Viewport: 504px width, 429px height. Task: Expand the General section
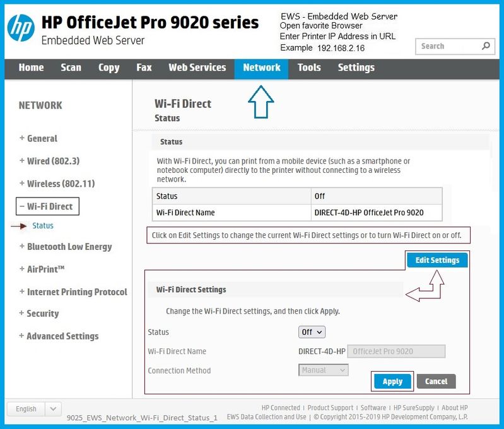click(x=38, y=138)
